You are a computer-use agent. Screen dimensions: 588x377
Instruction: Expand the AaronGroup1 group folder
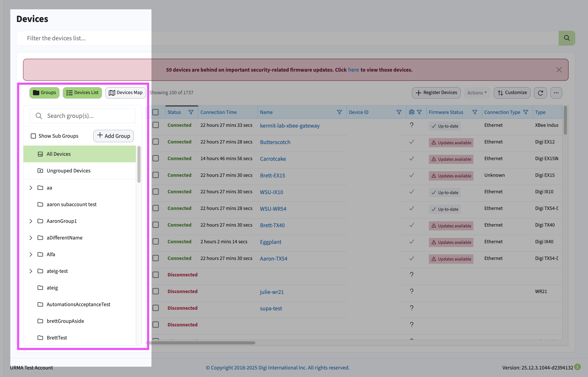[31, 221]
